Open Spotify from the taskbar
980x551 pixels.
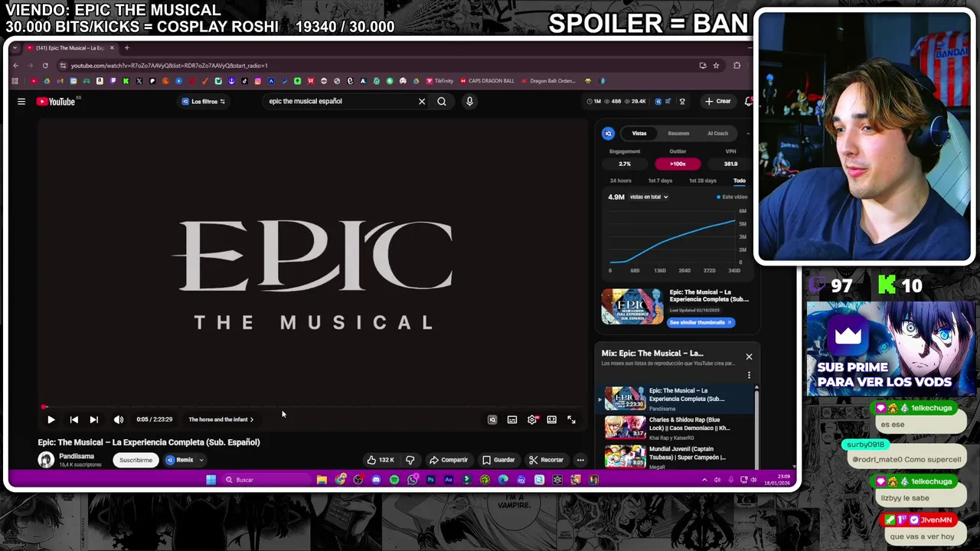click(x=394, y=480)
